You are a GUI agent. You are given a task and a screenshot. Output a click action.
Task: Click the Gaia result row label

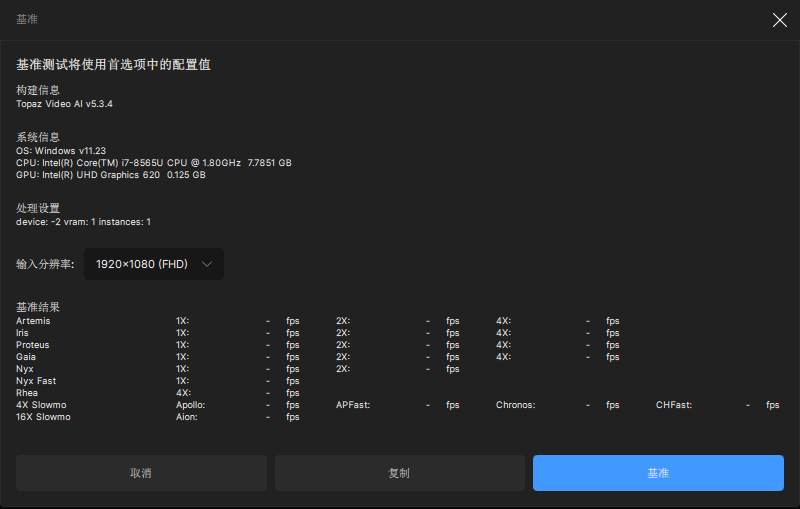26,357
